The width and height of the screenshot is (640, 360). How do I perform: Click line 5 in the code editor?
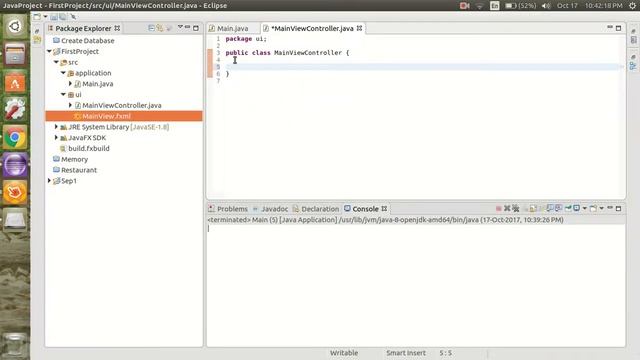click(422, 67)
